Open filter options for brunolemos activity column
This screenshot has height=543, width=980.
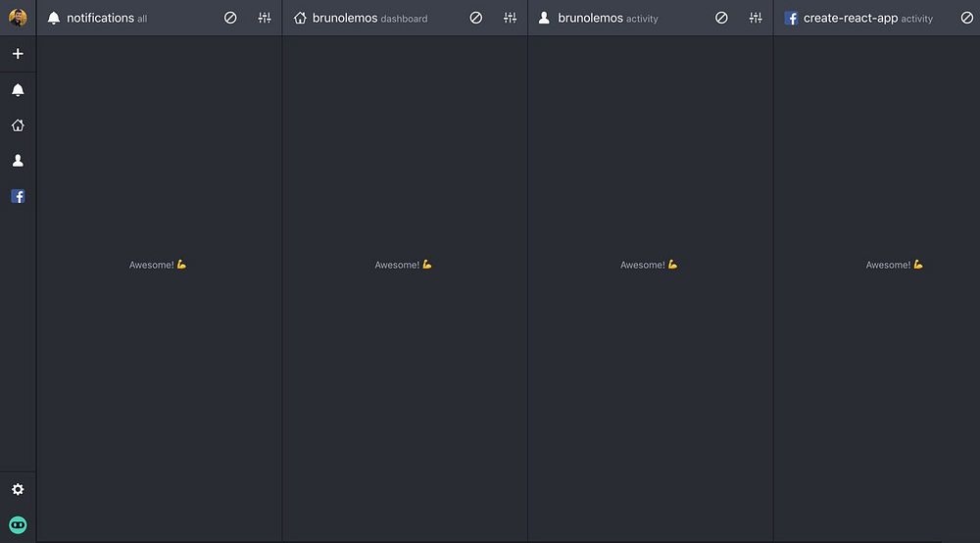click(756, 18)
